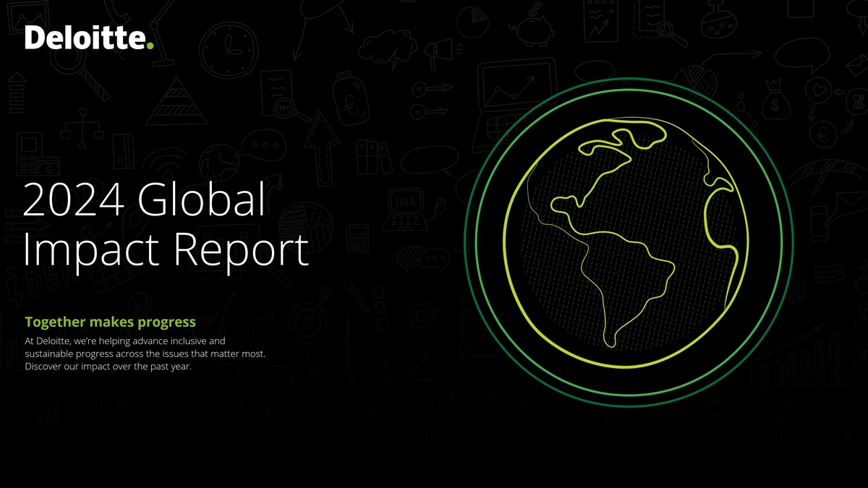
Task: Select the megaphone doodle icon
Action: click(x=439, y=51)
